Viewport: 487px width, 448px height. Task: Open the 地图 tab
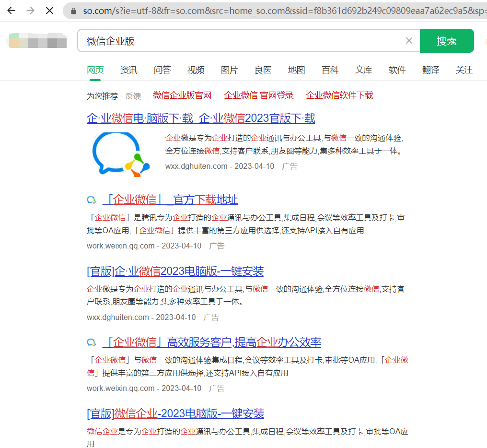click(296, 70)
